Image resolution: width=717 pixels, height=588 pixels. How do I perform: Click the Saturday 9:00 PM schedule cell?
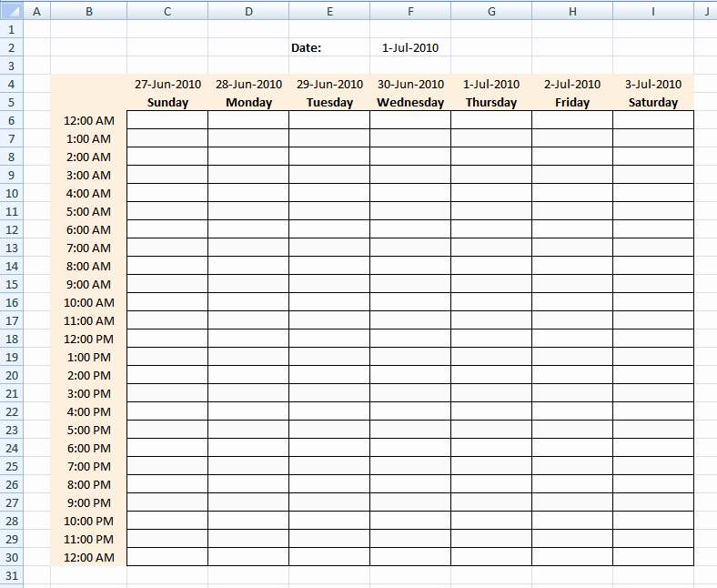pos(653,502)
